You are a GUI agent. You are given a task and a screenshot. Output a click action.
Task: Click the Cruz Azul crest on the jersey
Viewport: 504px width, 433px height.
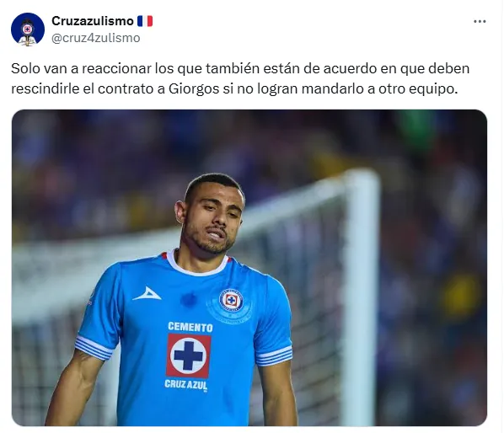231,301
